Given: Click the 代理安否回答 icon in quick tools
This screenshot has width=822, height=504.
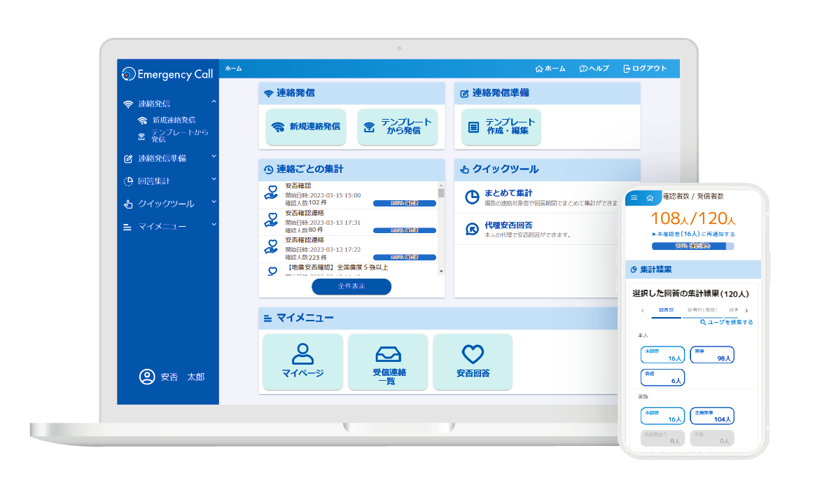Looking at the screenshot, I should 472,229.
